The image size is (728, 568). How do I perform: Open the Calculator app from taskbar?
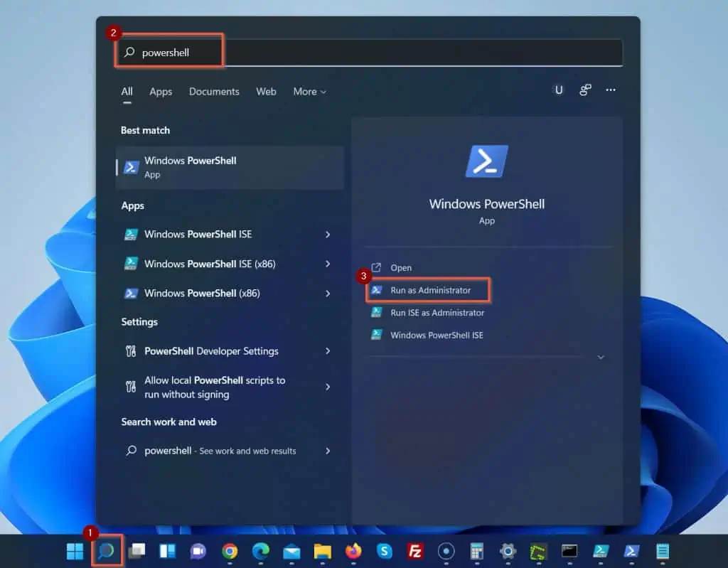point(477,551)
